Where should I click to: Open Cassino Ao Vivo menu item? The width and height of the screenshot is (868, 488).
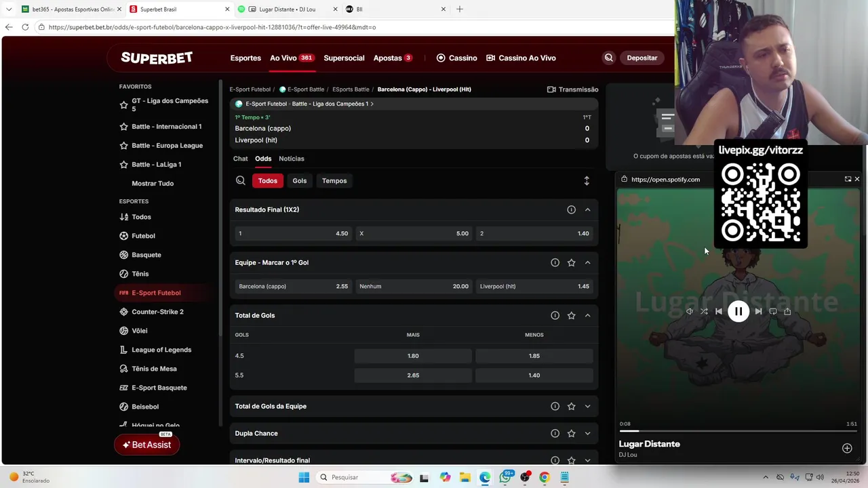521,58
